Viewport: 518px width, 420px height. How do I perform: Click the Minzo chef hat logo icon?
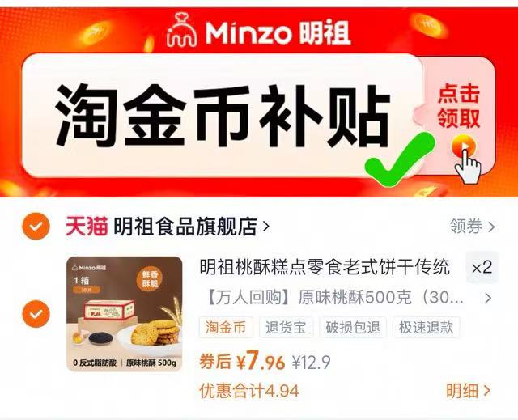[181, 31]
